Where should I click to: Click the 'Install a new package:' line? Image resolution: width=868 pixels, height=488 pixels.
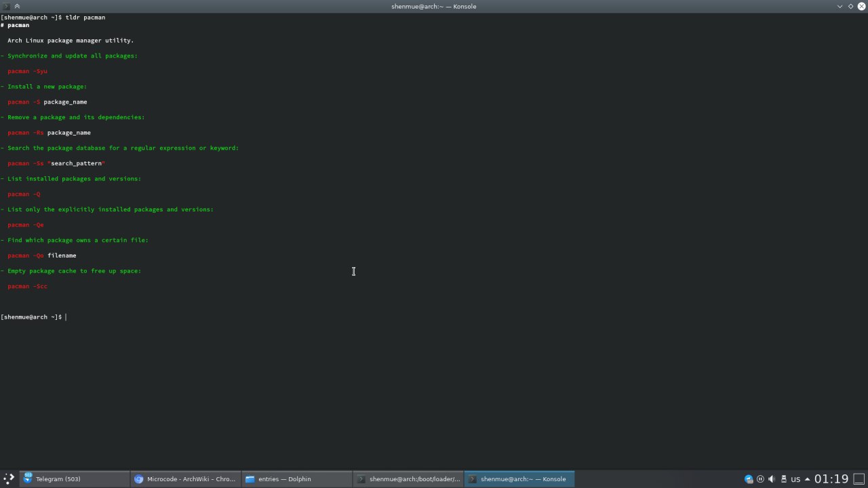(44, 87)
